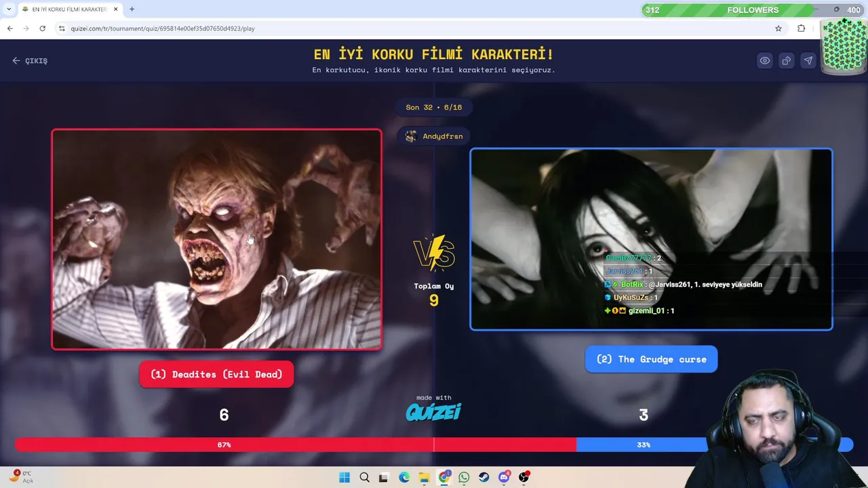Click the Deadites vote count 6
This screenshot has width=868, height=488.
click(x=224, y=415)
